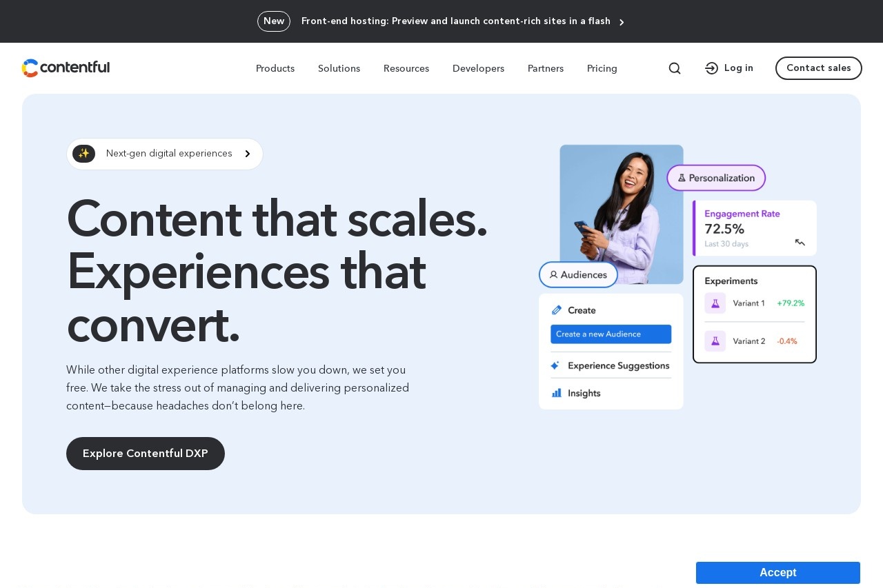Image resolution: width=883 pixels, height=588 pixels.
Task: Click the Contentful logo
Action: coord(66,68)
